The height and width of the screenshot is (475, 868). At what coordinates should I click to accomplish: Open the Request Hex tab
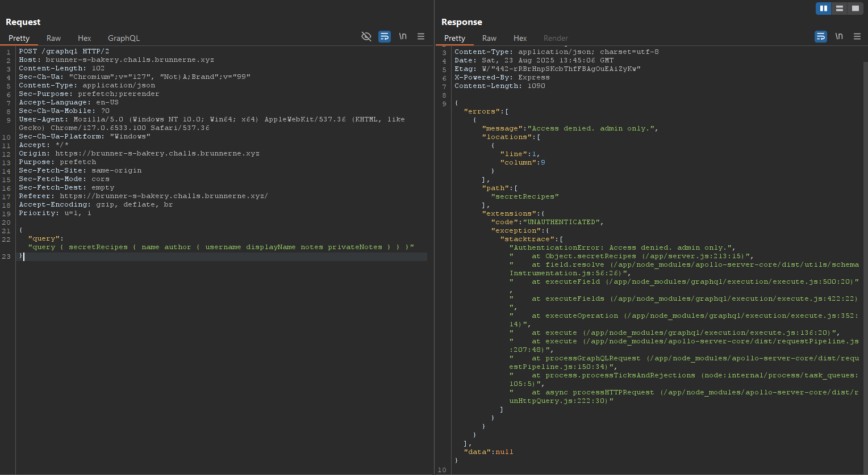tap(84, 38)
